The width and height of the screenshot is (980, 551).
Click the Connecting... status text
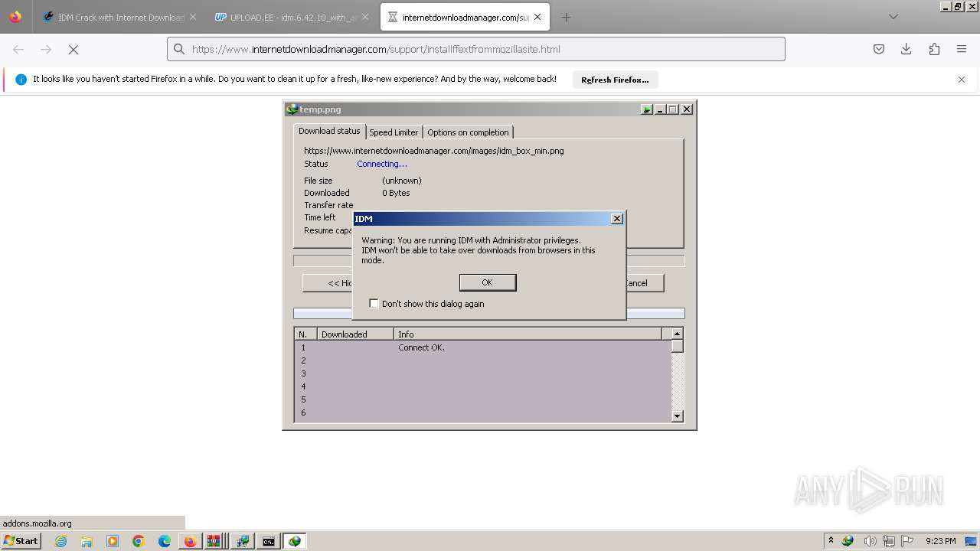[x=382, y=164]
